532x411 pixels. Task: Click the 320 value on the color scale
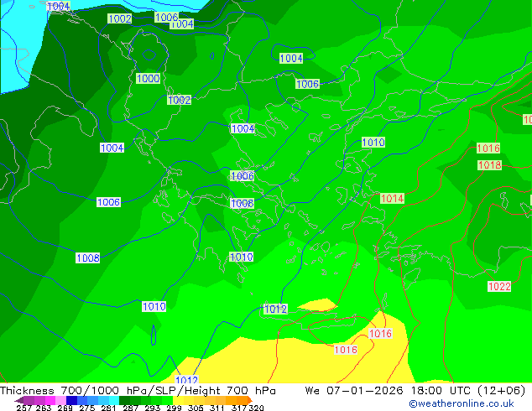(256, 408)
